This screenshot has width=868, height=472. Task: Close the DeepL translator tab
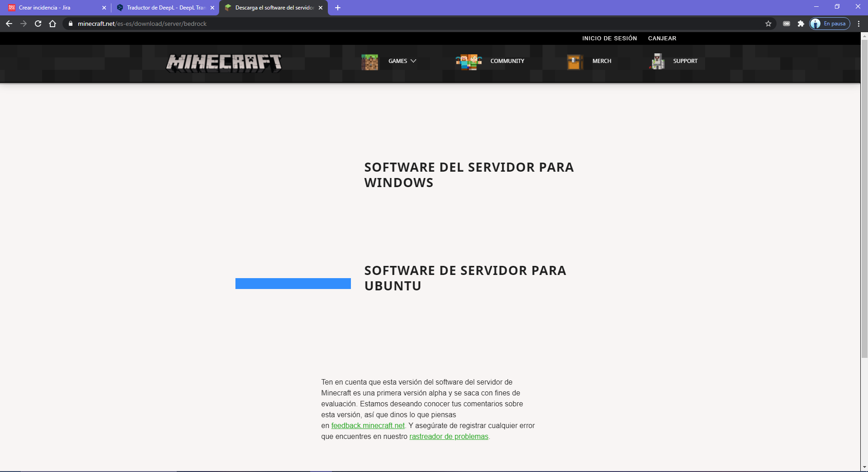(x=212, y=8)
